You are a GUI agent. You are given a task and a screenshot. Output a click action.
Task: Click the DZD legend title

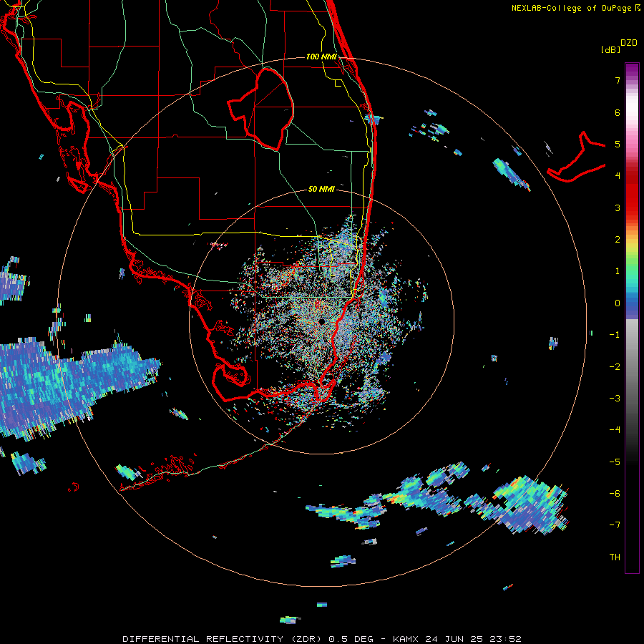(629, 43)
